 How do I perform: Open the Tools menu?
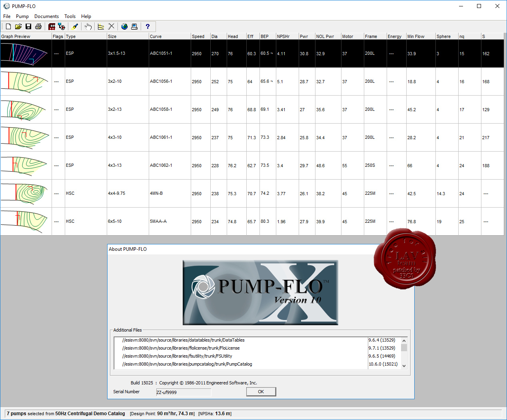[70, 16]
